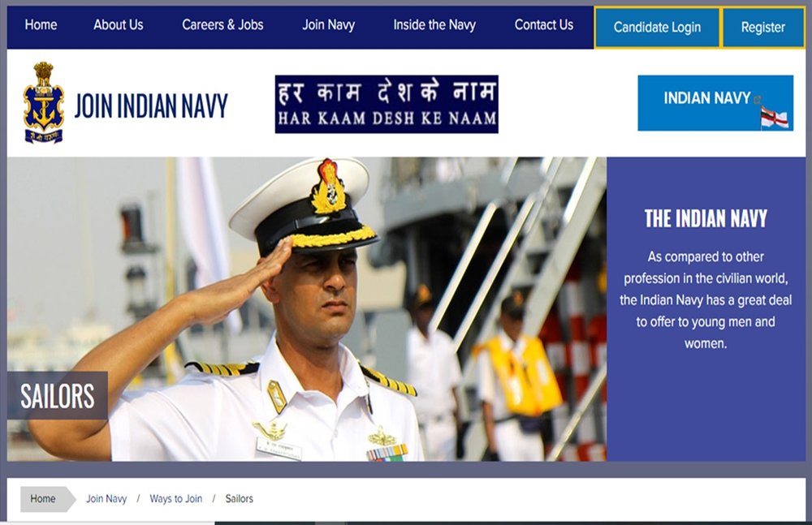Click the Indian Navy crest emblem logo
This screenshot has height=525, width=812.
coord(44,102)
